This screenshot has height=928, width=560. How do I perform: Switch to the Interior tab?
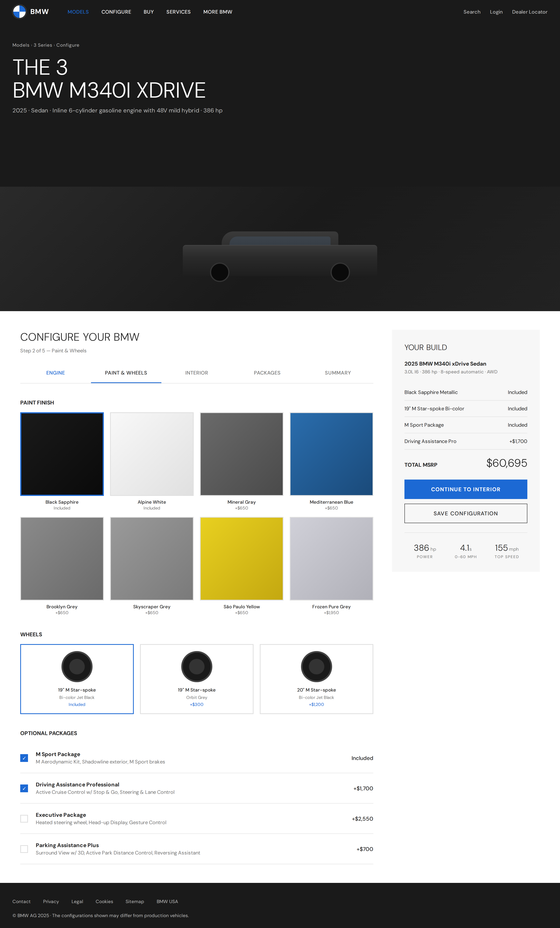tap(197, 373)
